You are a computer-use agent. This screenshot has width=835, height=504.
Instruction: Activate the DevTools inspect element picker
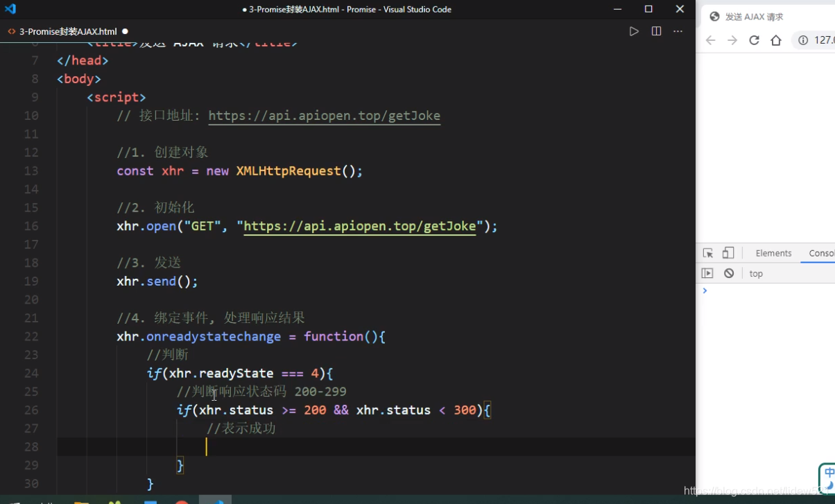tap(707, 253)
